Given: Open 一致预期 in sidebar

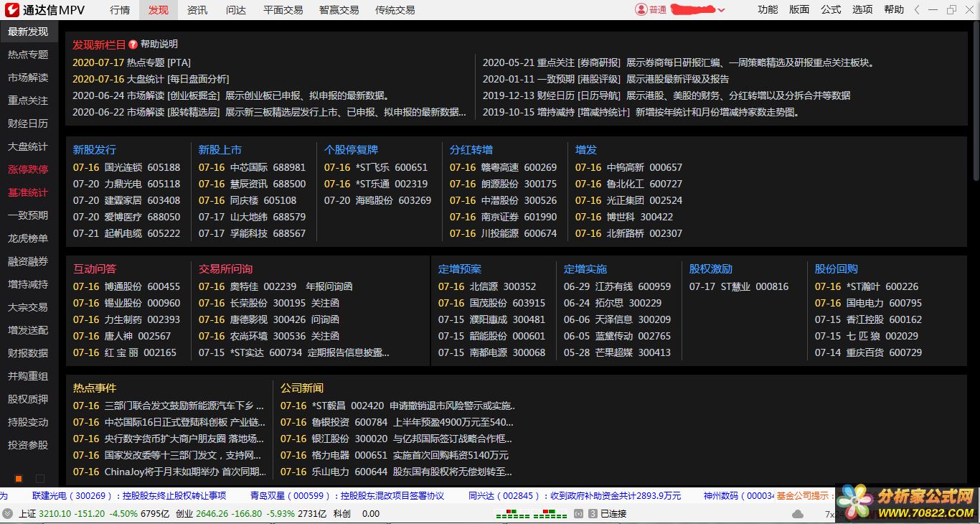Looking at the screenshot, I should 28,215.
